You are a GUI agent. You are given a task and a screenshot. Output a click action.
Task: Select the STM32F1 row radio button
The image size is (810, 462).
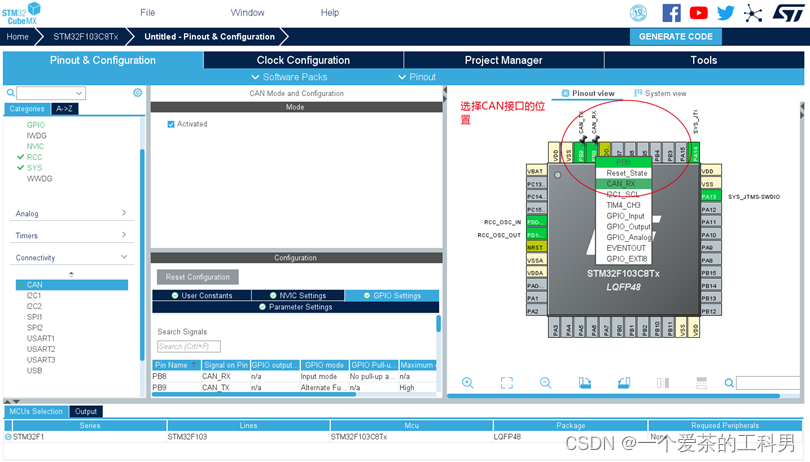click(x=8, y=437)
